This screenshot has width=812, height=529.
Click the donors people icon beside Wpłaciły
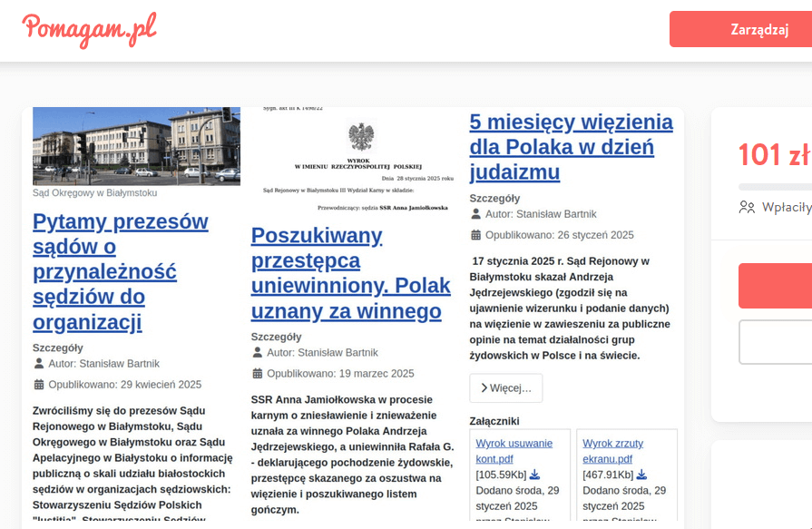tap(747, 207)
